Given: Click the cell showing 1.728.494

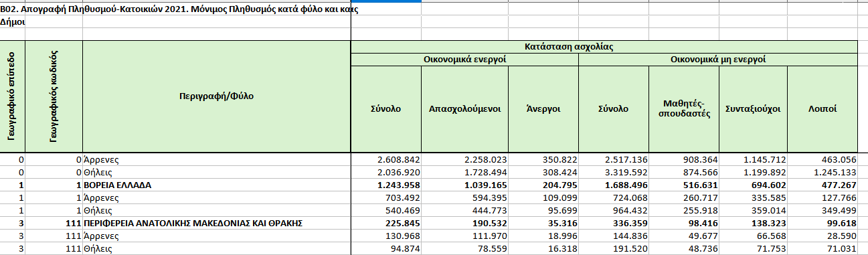Looking at the screenshot, I should pos(465,173).
